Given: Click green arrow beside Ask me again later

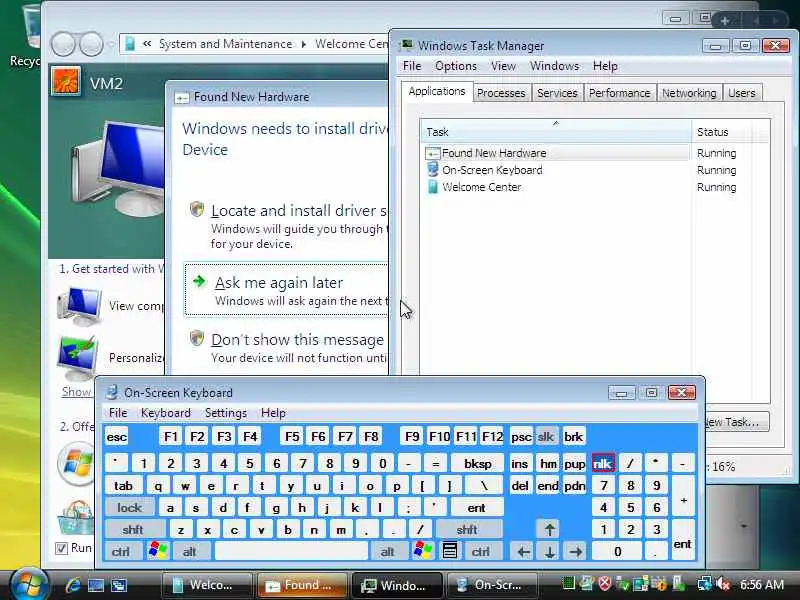Looking at the screenshot, I should point(199,281).
